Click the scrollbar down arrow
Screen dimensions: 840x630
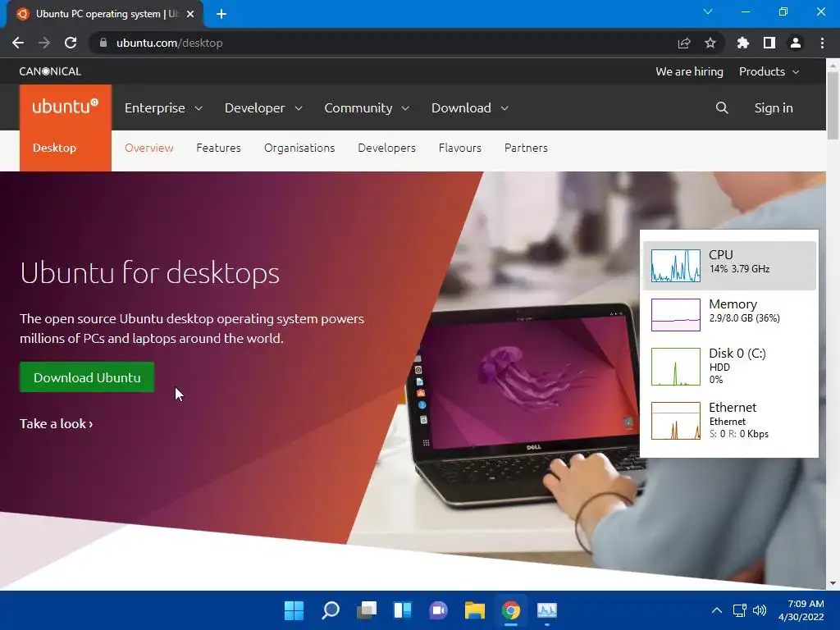click(x=833, y=583)
